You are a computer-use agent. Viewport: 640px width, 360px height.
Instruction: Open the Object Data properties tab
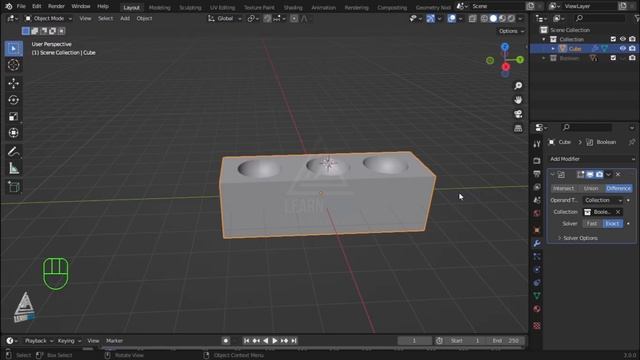coord(537,296)
